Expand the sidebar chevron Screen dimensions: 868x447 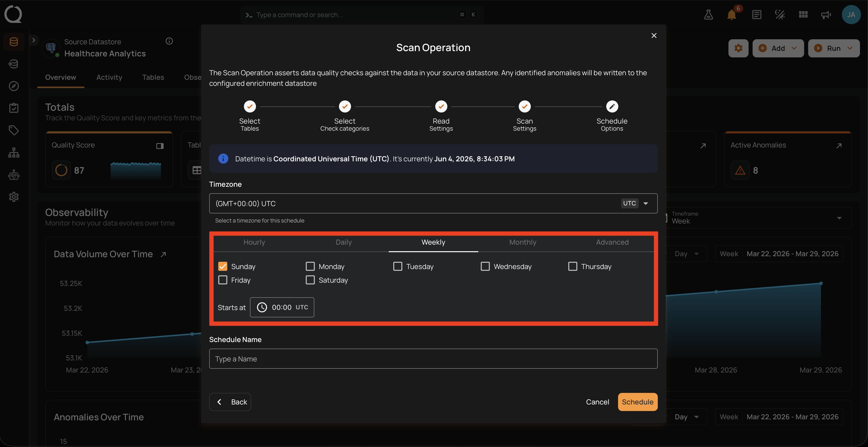(x=33, y=40)
